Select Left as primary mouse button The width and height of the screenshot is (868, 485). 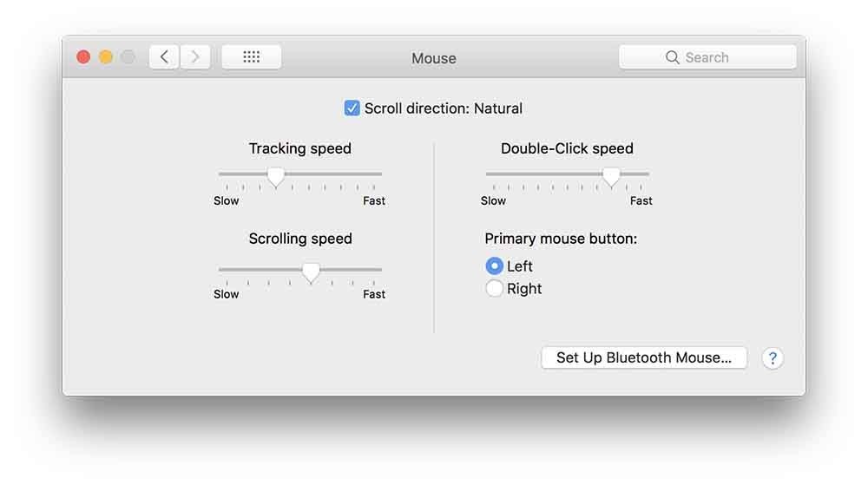coord(494,266)
